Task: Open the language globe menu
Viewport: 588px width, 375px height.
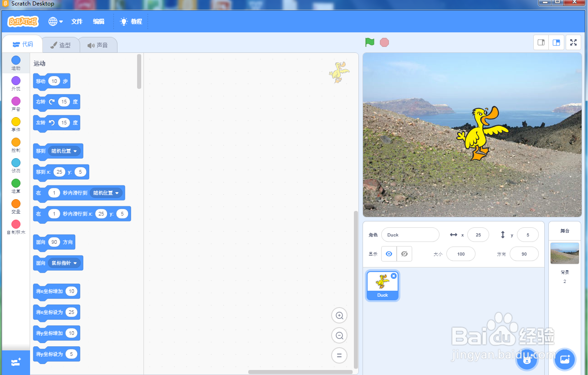Action: pyautogui.click(x=56, y=21)
